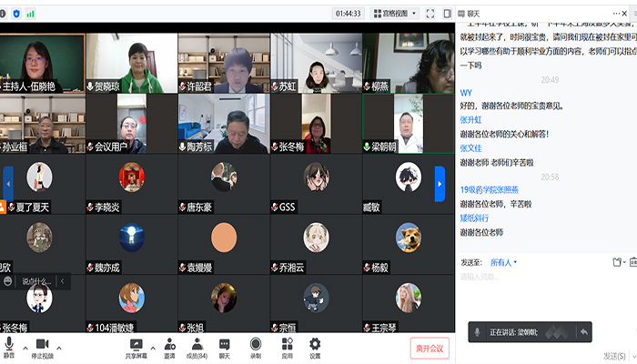Click the 录制 record icon
The height and width of the screenshot is (364, 637).
pos(256,345)
